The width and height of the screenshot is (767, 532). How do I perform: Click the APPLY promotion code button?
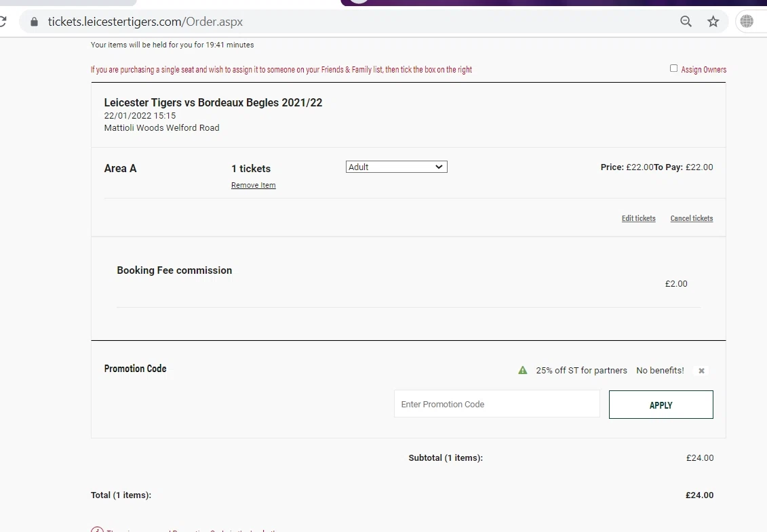[661, 405]
